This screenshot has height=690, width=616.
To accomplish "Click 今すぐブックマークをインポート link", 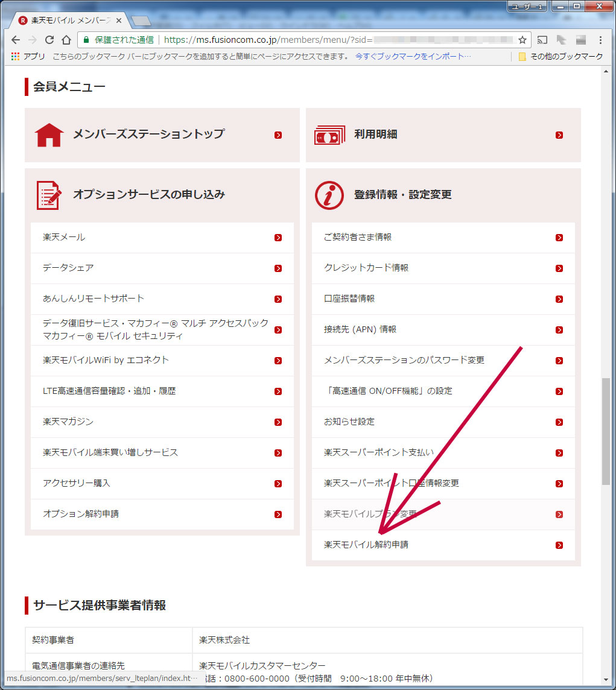I will point(413,56).
